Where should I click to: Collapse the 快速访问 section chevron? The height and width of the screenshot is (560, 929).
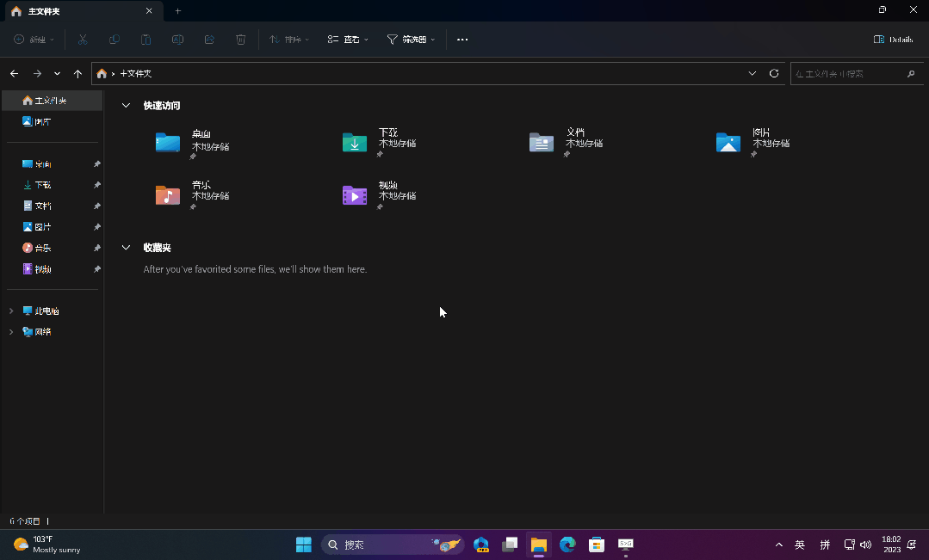126,105
